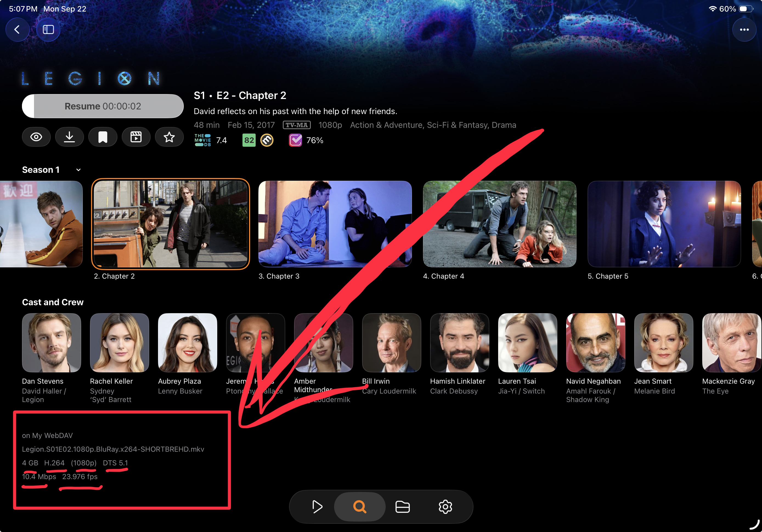This screenshot has width=762, height=532.
Task: Tap the back chevron button
Action: coord(17,30)
